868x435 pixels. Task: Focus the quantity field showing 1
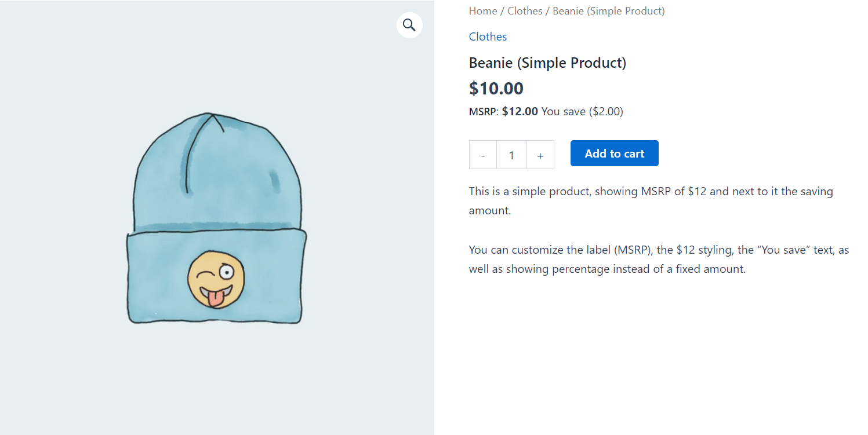[x=511, y=155]
